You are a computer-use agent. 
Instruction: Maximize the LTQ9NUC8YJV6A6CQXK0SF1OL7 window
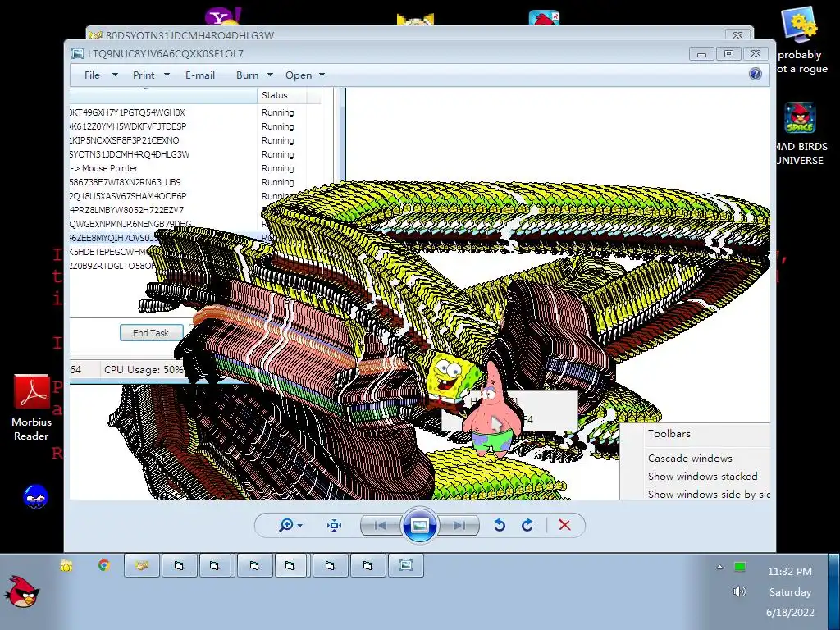click(x=728, y=53)
